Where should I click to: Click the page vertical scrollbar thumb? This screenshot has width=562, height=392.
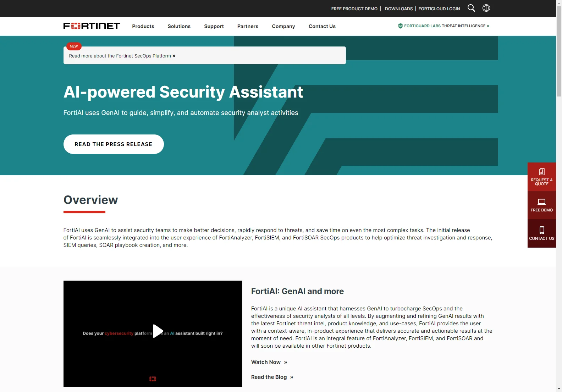559,51
